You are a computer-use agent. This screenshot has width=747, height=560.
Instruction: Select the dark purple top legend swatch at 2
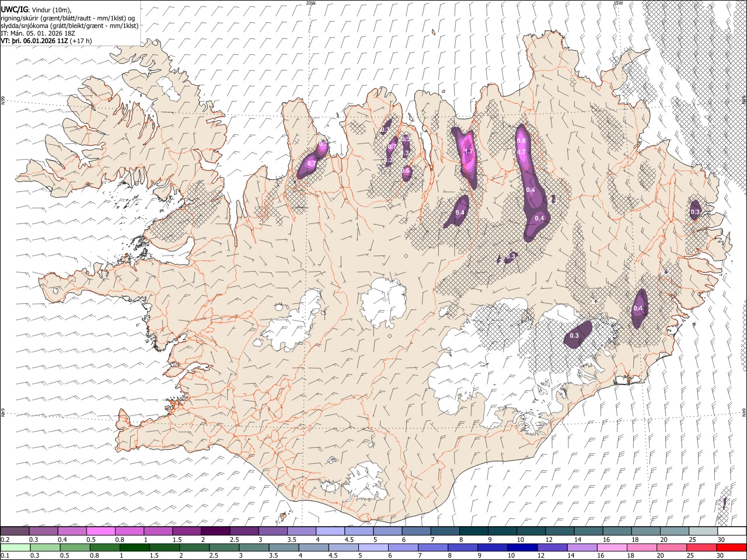215,531
